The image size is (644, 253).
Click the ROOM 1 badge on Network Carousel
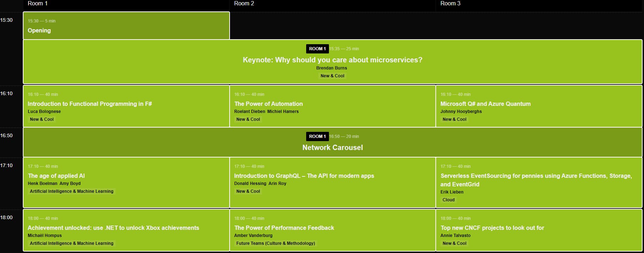point(317,136)
